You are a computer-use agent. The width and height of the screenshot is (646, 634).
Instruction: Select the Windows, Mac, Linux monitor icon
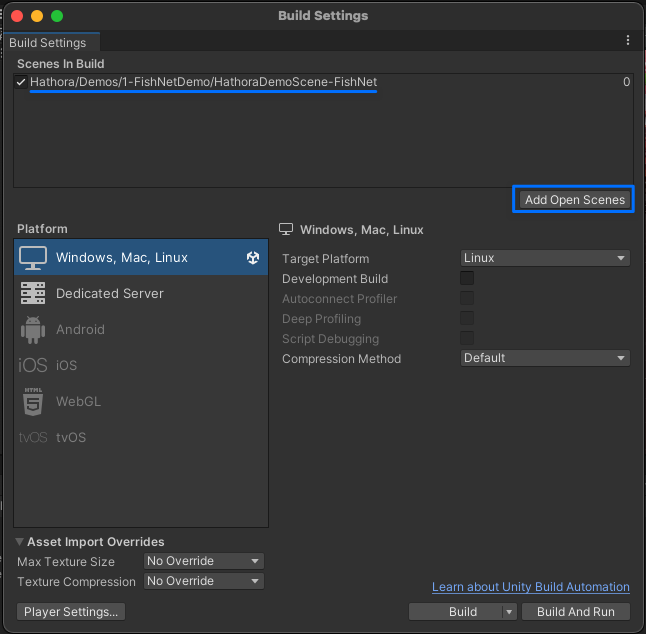pyautogui.click(x=33, y=258)
